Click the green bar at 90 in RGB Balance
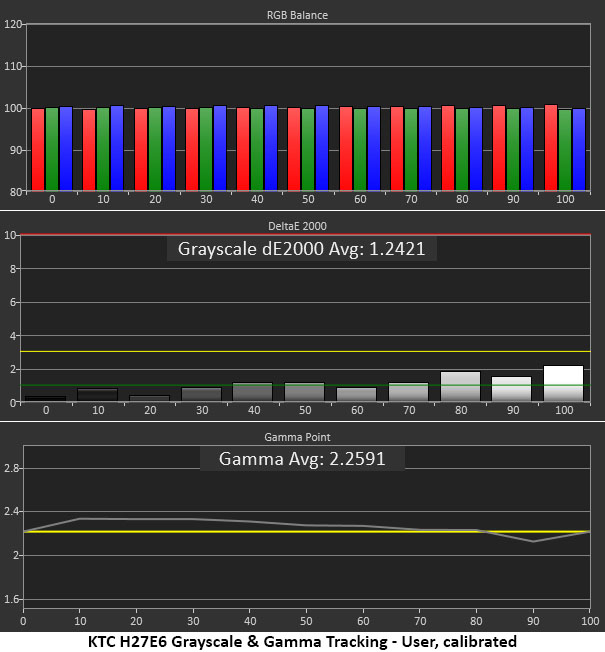Screen dimensions: 605x652 513,150
